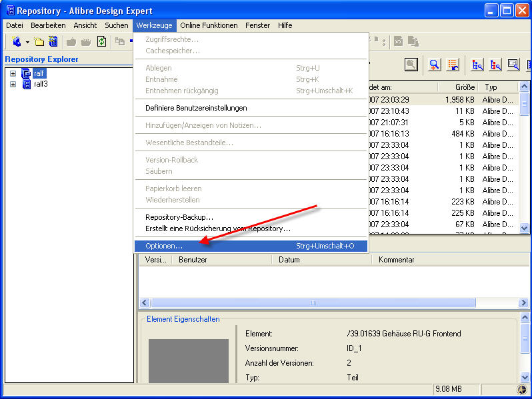The image size is (532, 399).
Task: Choose Optionen... from Werkzeuge menu
Action: tap(251, 246)
